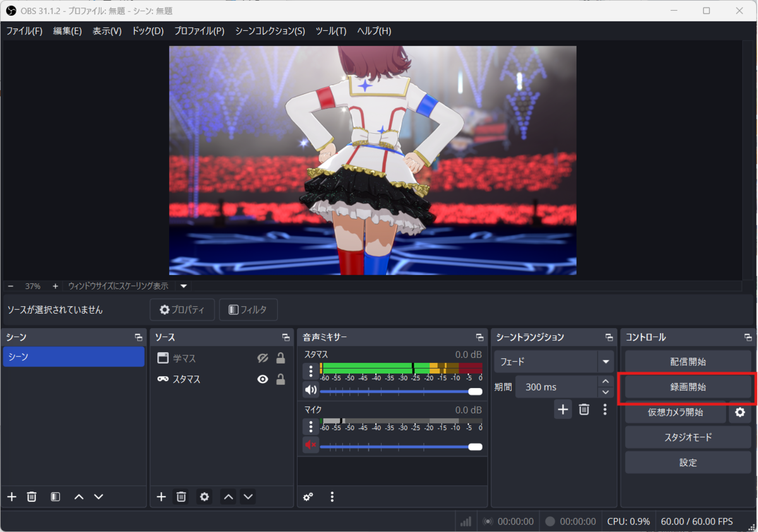Click the 300 ms duration field

(x=556, y=387)
